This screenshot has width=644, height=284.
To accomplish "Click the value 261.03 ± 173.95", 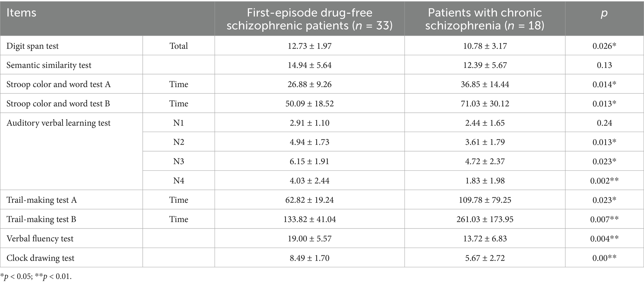I will (x=484, y=219).
